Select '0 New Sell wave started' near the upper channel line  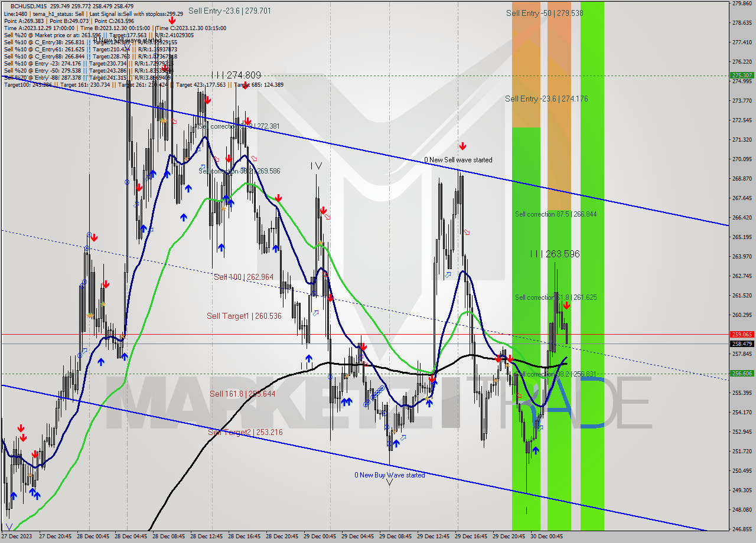pyautogui.click(x=458, y=160)
